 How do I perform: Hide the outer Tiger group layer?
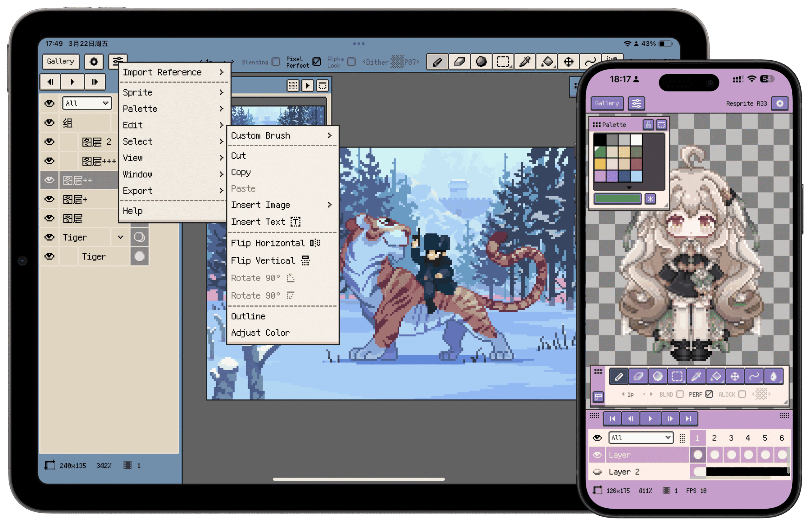pyautogui.click(x=49, y=237)
